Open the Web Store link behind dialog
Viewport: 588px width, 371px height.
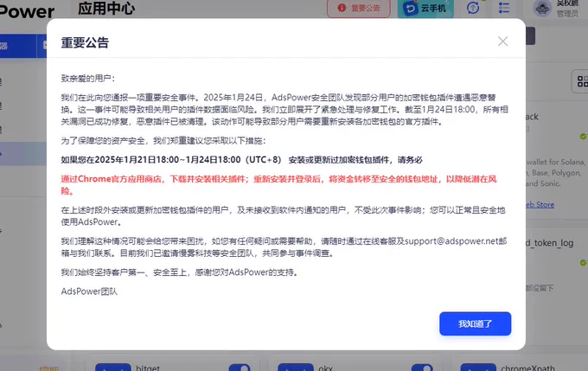[540, 204]
